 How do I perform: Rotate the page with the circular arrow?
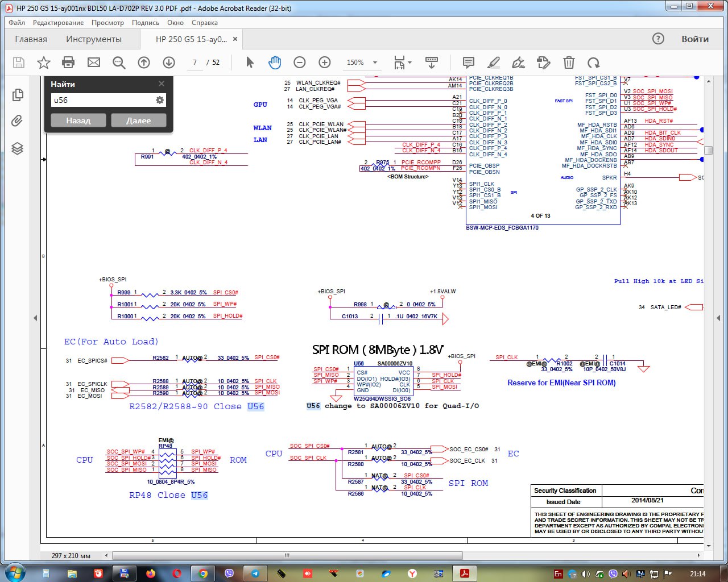click(x=594, y=63)
